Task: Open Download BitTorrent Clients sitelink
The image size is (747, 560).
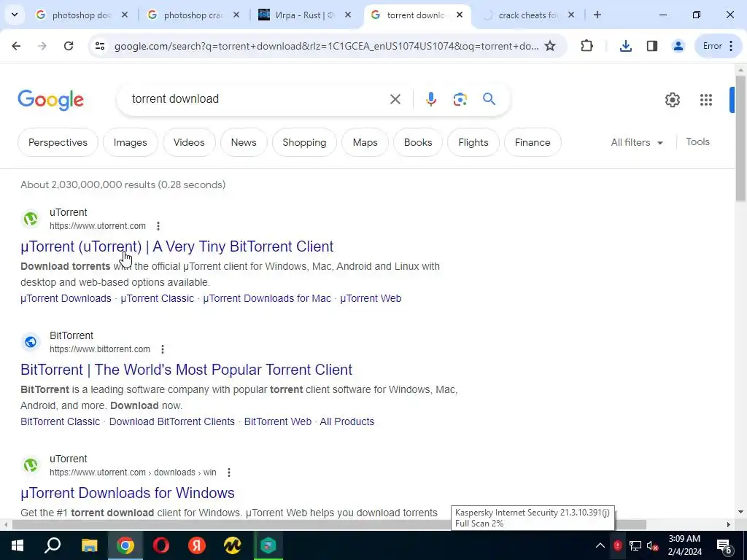Action: pos(172,422)
